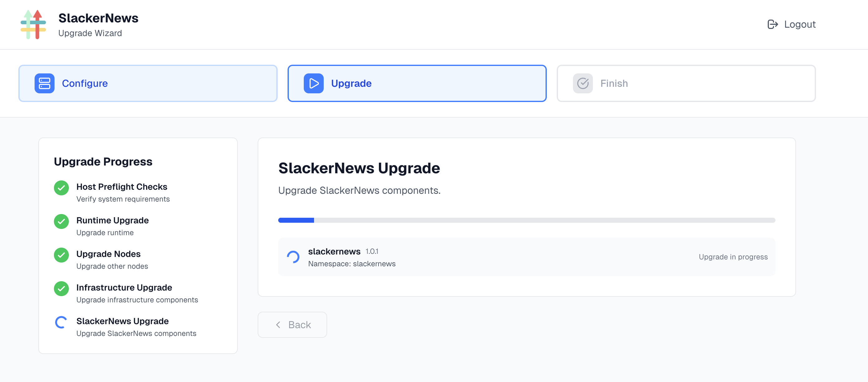This screenshot has height=382, width=868.
Task: Click the back chevron inside the Back button
Action: coord(278,324)
